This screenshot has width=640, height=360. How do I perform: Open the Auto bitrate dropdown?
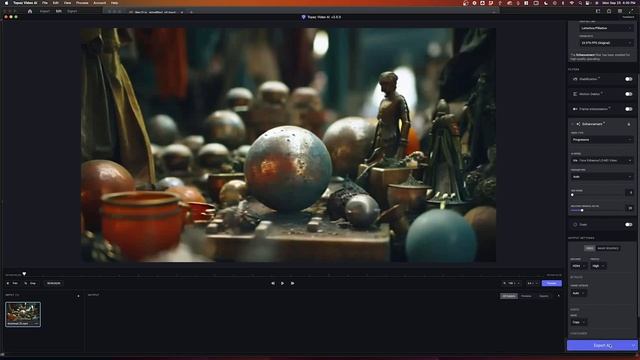(579, 293)
